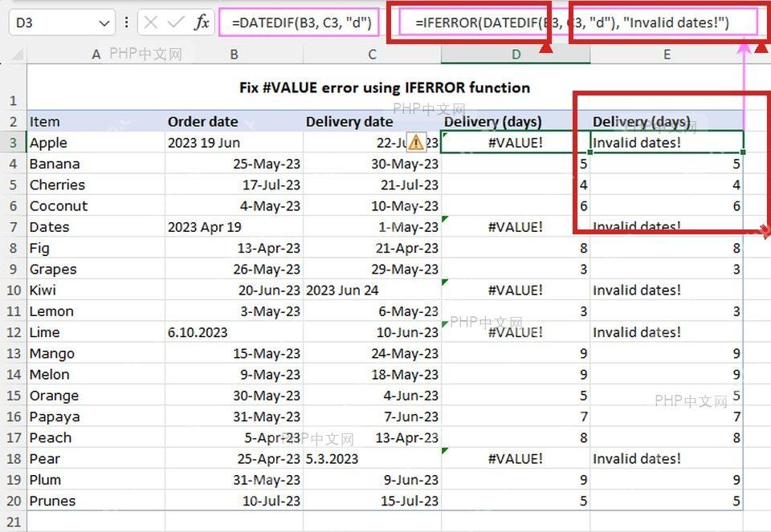Click the Enter checkmark formula icon
Viewport: 771px width, 532px height.
176,22
